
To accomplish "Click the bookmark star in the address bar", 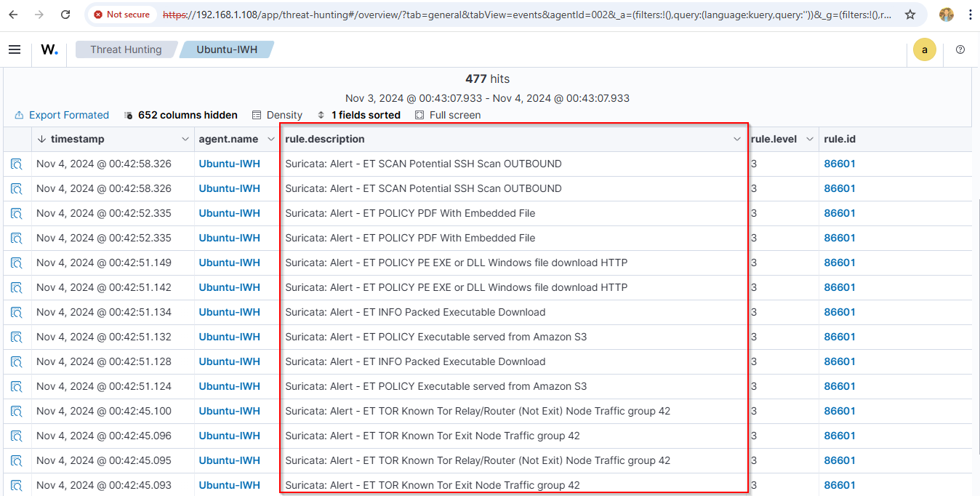I will coord(910,14).
